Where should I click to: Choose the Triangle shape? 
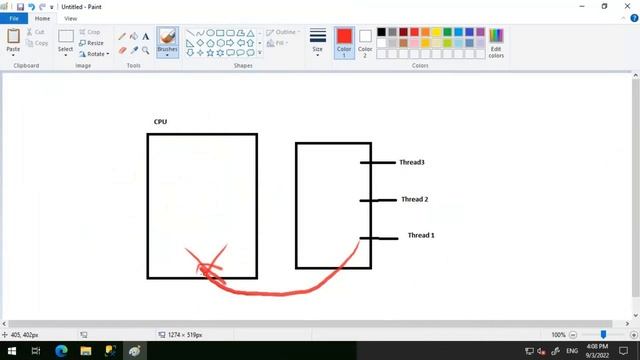250,33
